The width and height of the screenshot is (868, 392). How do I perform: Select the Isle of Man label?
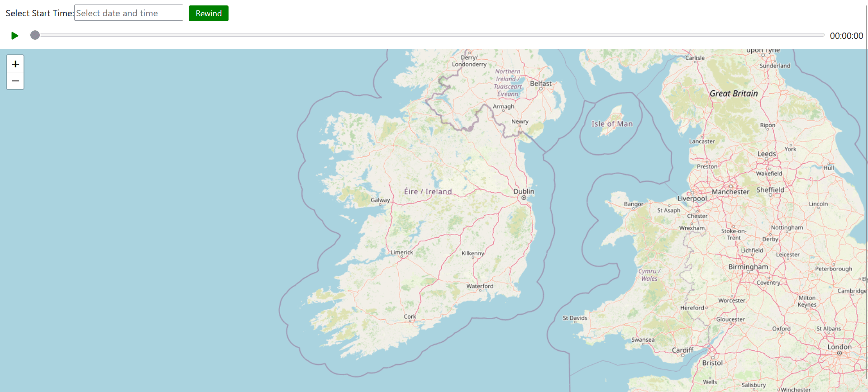click(x=612, y=124)
